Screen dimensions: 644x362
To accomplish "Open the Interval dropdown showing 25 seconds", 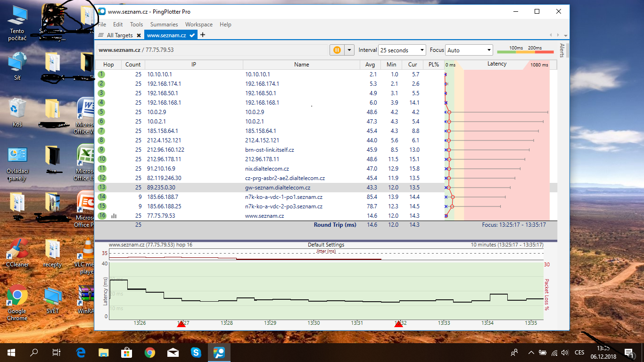I will pyautogui.click(x=402, y=50).
